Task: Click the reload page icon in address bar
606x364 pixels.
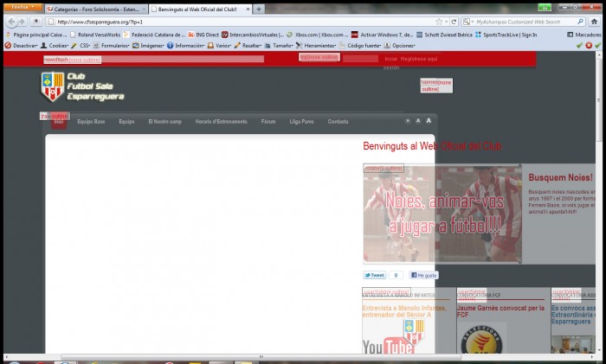Action: [x=453, y=21]
